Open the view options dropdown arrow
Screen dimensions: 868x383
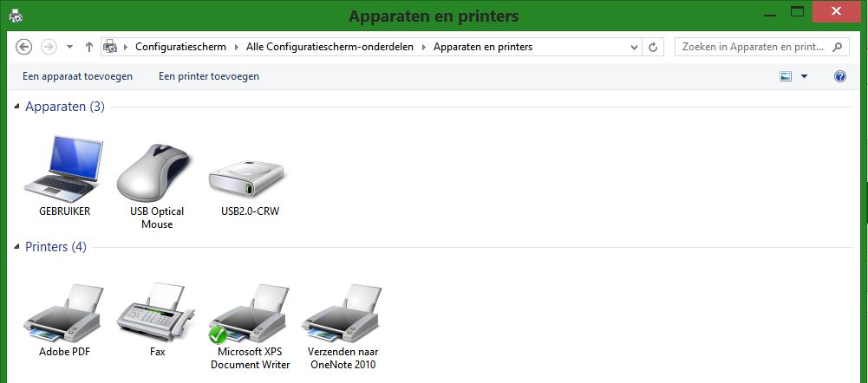805,76
